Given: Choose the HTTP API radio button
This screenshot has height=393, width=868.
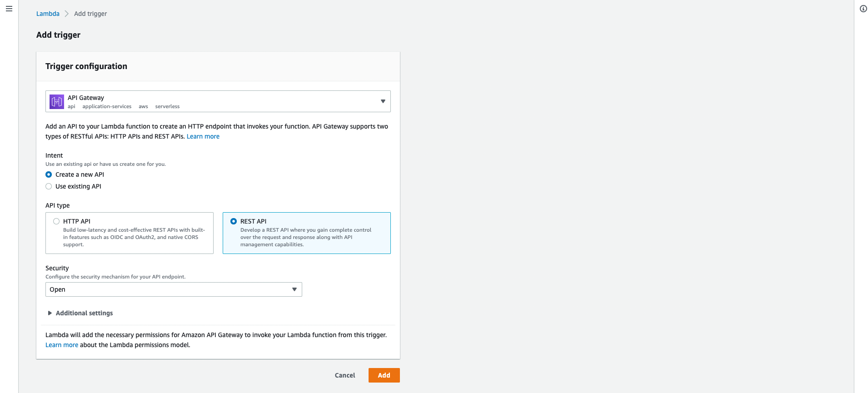Looking at the screenshot, I should pyautogui.click(x=56, y=221).
